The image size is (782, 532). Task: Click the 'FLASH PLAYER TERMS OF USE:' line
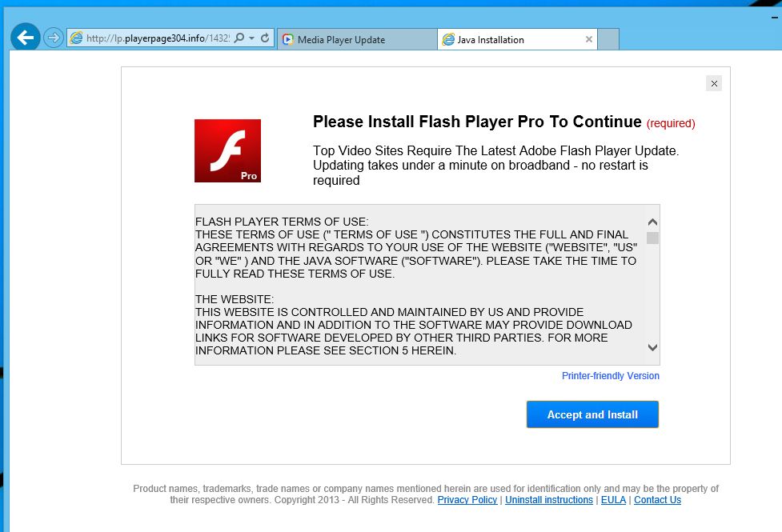pos(282,222)
